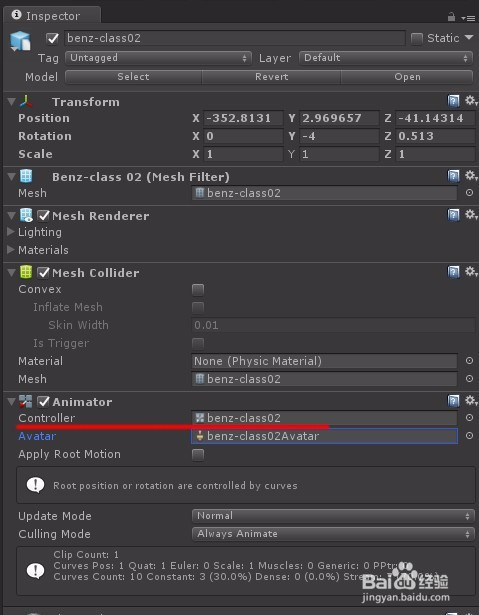Viewport: 479px width, 615px height.
Task: Open the Update Mode dropdown
Action: click(333, 516)
